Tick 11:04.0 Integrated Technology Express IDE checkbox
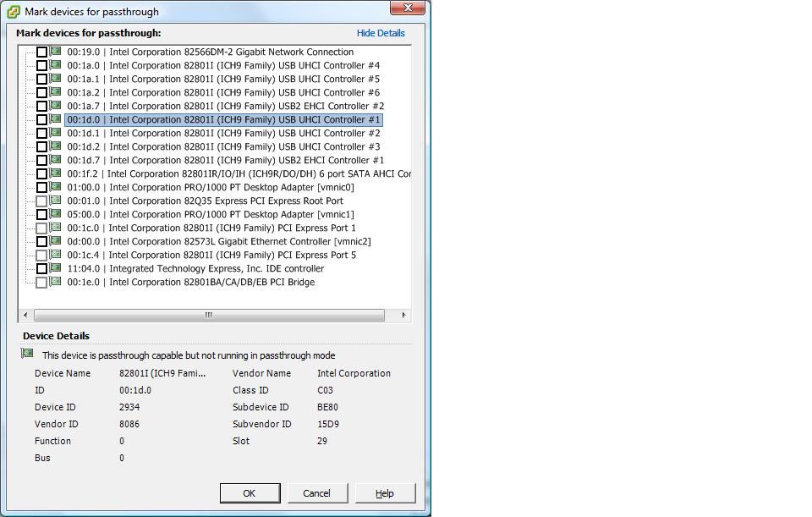The image size is (812, 517). tap(42, 268)
